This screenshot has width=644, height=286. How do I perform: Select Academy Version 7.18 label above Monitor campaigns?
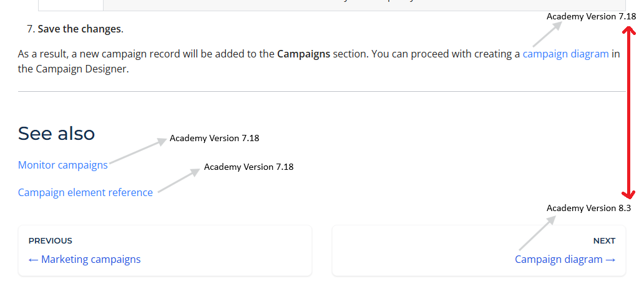pyautogui.click(x=214, y=138)
